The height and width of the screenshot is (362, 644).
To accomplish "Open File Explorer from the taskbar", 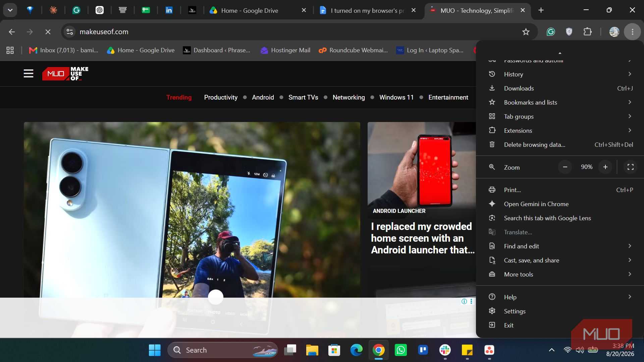I will 312,350.
